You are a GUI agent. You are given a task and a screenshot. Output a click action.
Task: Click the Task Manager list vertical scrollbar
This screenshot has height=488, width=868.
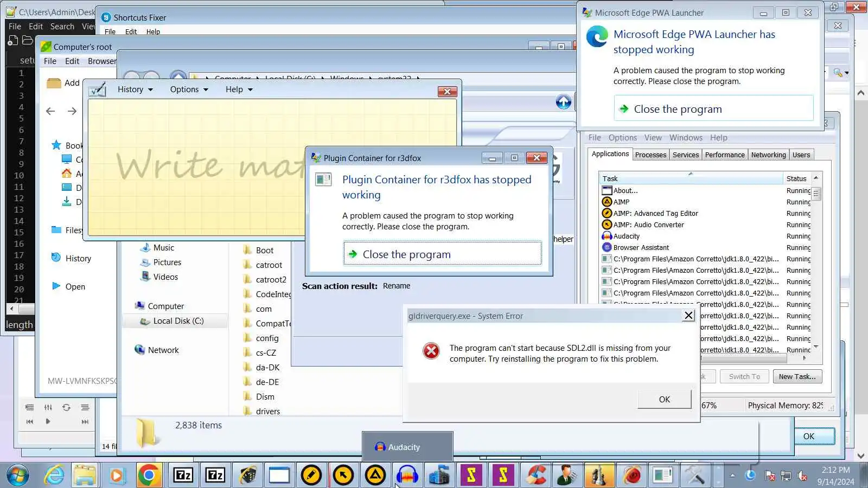click(x=816, y=262)
